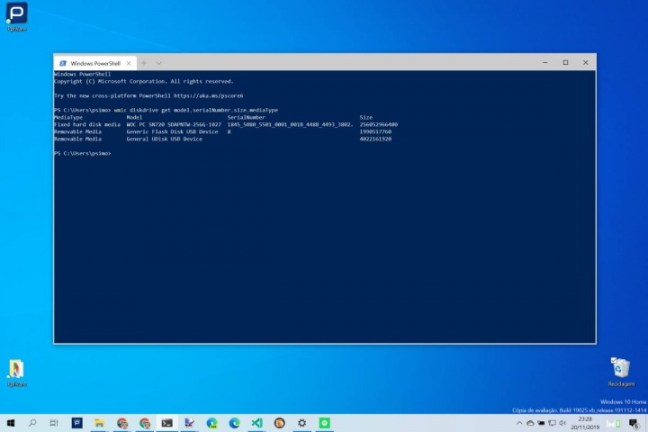Open the Windows Start menu
The width and height of the screenshot is (648, 432).
tap(11, 423)
